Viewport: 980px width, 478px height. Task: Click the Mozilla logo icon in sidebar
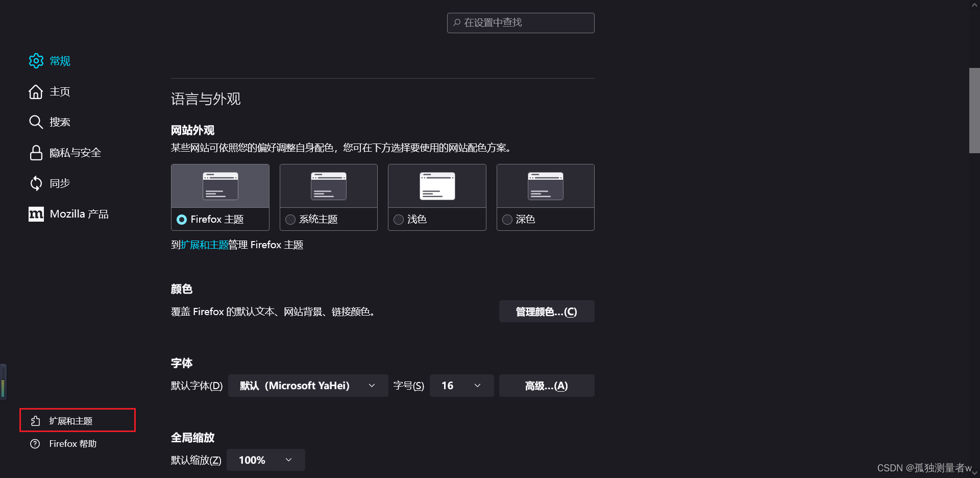pos(36,214)
